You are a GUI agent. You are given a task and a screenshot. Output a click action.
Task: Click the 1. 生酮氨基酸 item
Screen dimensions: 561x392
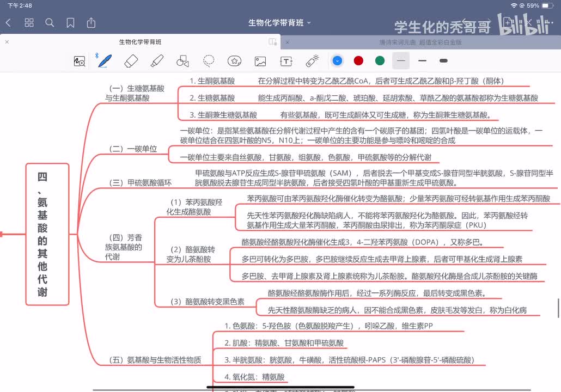[212, 81]
